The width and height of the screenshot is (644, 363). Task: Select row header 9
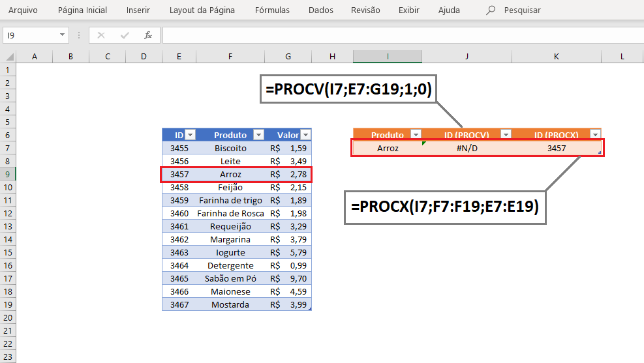pyautogui.click(x=8, y=174)
